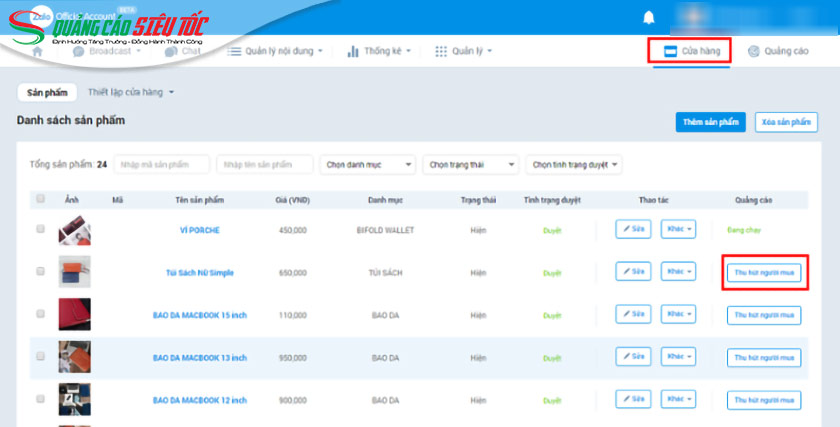
Task: Click Sửa pencil button for VÍ PORCHE
Action: coord(633,229)
